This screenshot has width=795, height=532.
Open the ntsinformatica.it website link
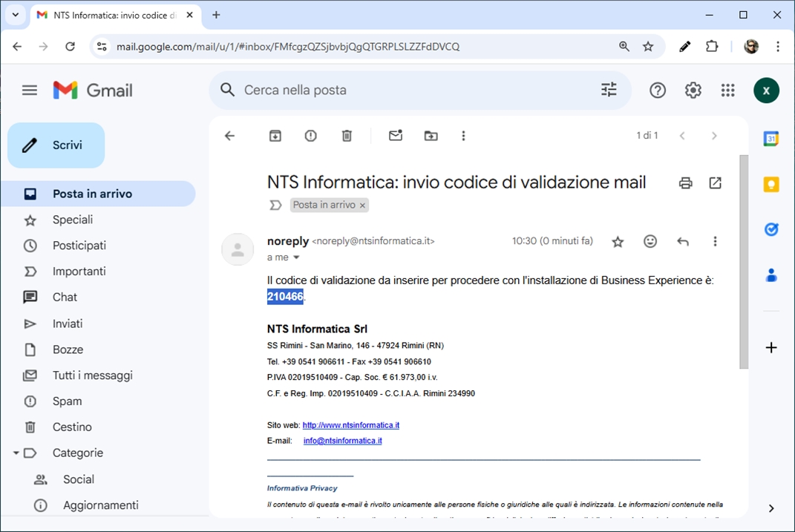(351, 425)
